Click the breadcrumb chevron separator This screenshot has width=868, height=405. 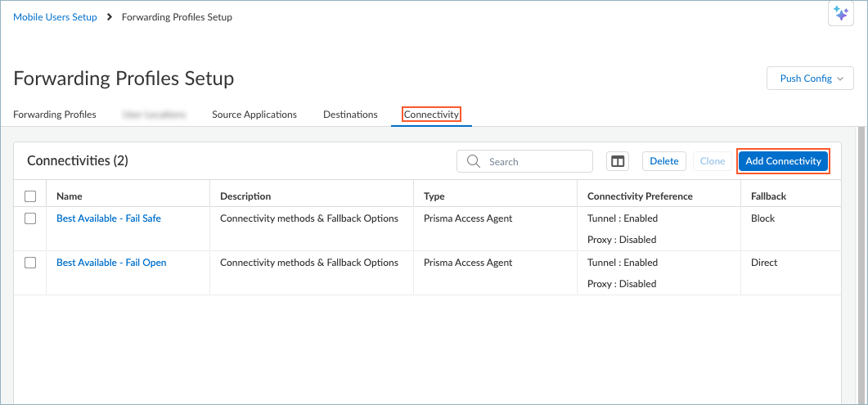110,17
